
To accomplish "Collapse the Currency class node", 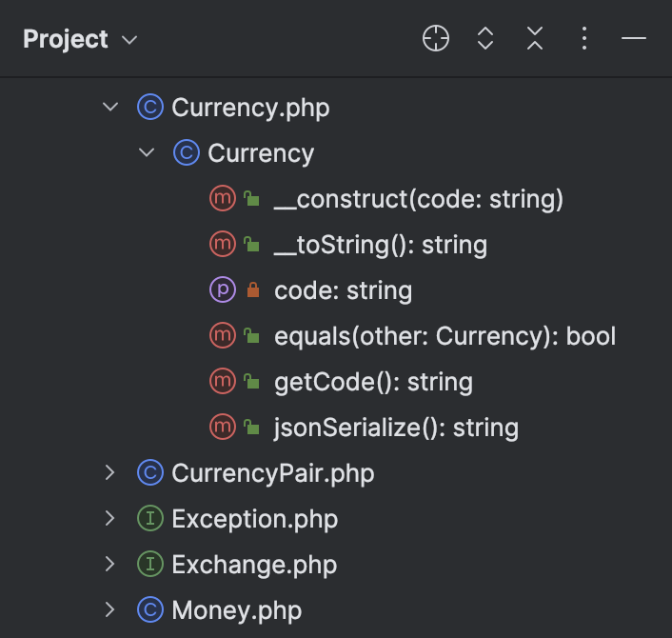I will tap(147, 153).
